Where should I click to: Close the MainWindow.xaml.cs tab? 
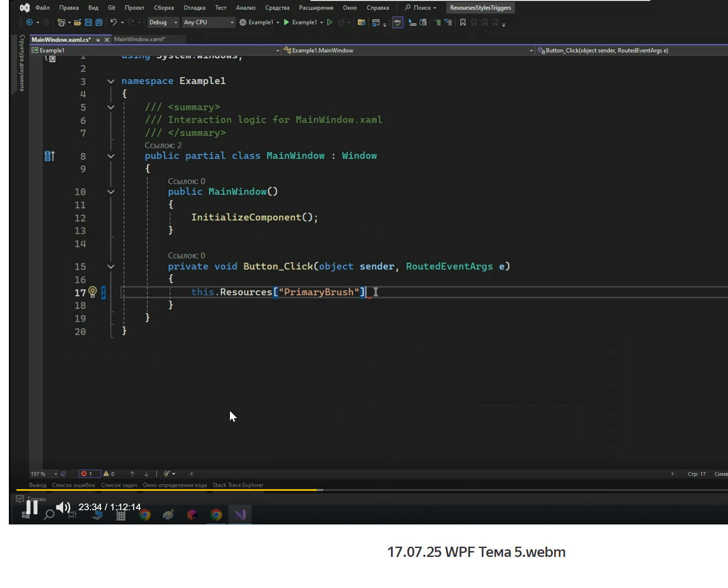click(107, 40)
